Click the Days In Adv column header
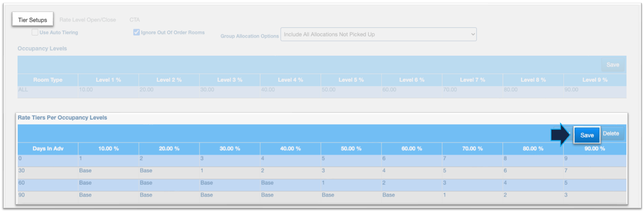The image size is (644, 212). tap(48, 148)
